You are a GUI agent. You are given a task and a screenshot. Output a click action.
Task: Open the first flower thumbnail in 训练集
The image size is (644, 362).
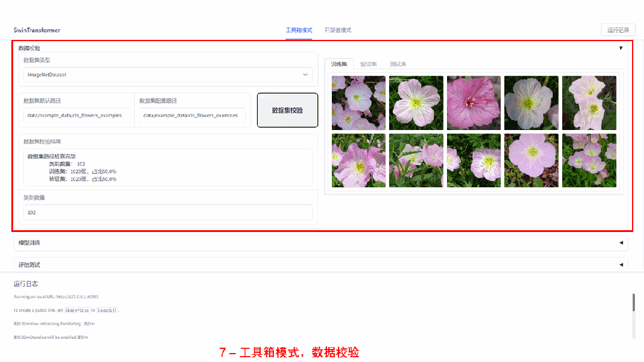[x=358, y=103]
